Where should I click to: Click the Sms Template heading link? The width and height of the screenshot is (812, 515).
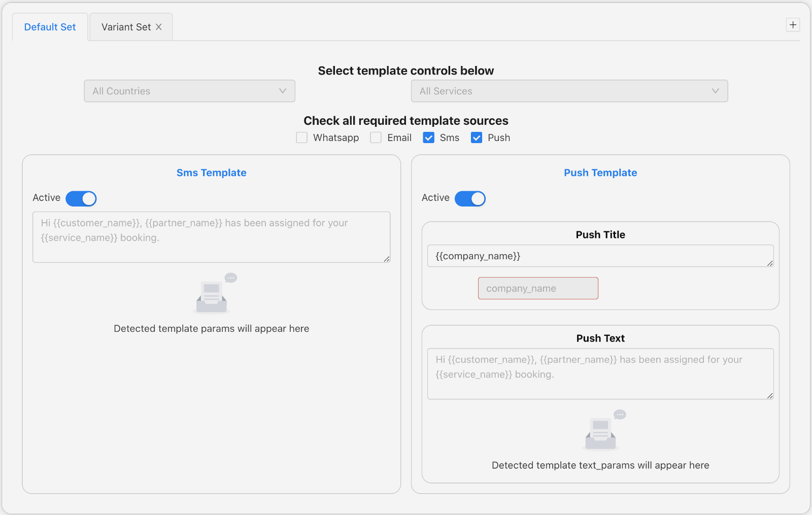pos(212,173)
